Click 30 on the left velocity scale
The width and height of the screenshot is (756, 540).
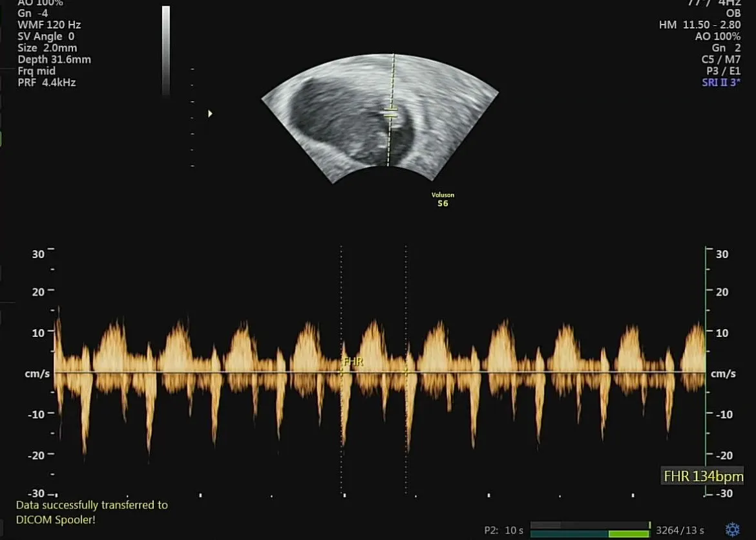[x=38, y=254]
